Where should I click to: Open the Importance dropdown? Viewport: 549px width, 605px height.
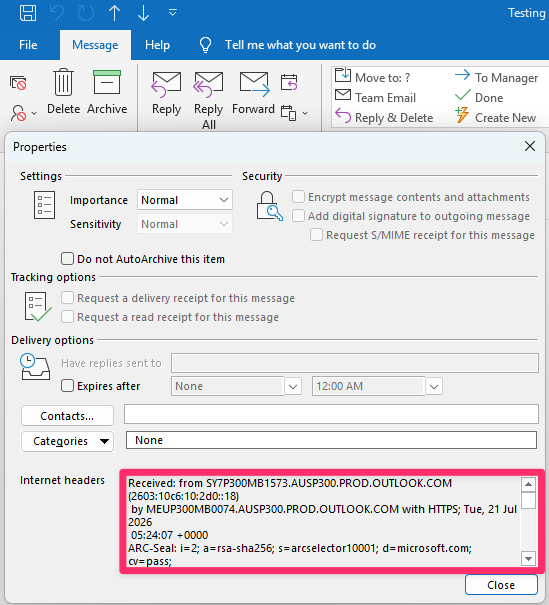tap(185, 200)
